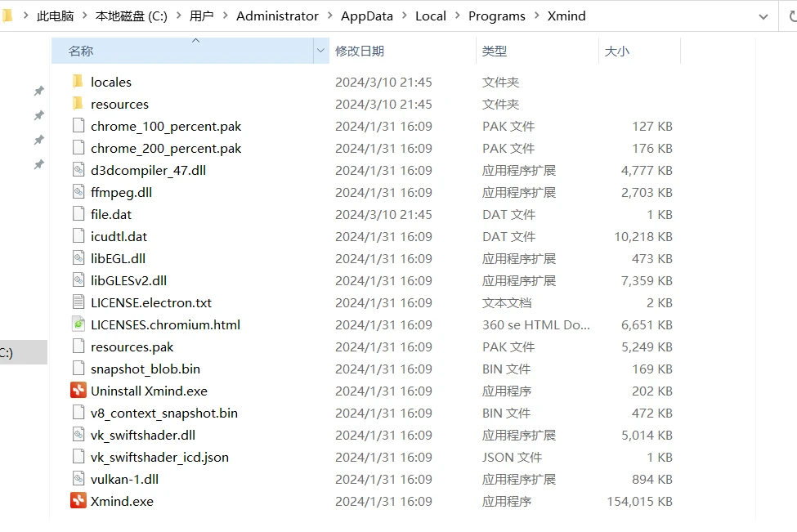Expand the chevron after Administrator in path
The height and width of the screenshot is (532, 797).
[330, 16]
